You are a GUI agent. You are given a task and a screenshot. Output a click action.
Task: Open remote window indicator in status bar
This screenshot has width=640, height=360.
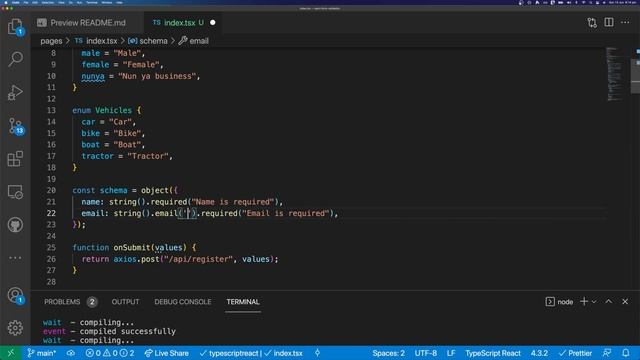(11, 353)
